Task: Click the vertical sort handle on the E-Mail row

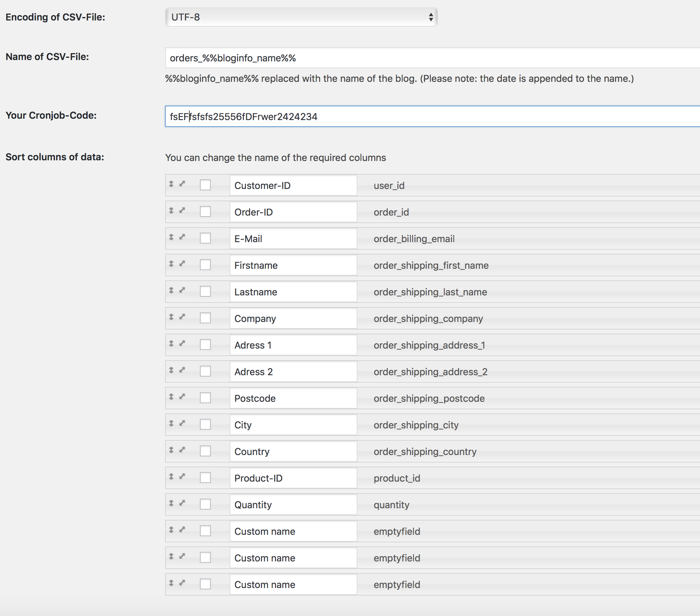Action: (171, 237)
